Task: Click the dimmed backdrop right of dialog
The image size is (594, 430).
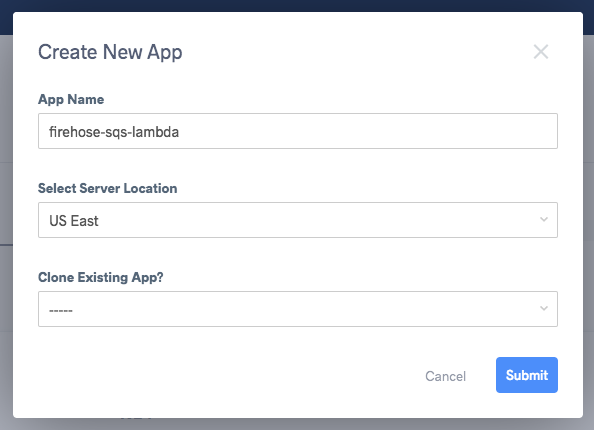Action: [589, 227]
